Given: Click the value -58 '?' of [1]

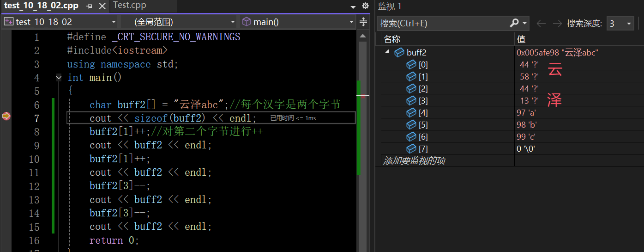Looking at the screenshot, I should click(528, 77).
